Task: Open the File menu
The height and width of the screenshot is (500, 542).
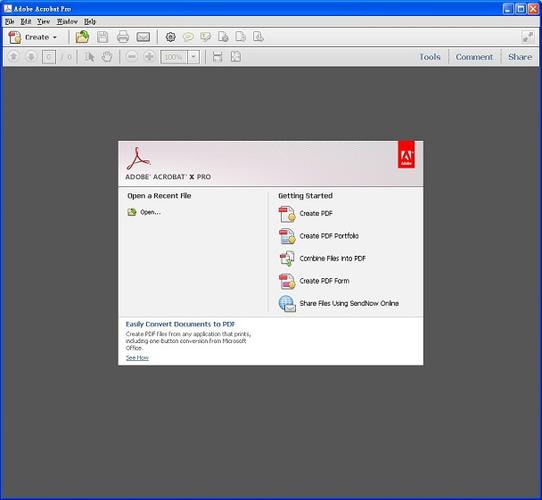Action: [10, 21]
